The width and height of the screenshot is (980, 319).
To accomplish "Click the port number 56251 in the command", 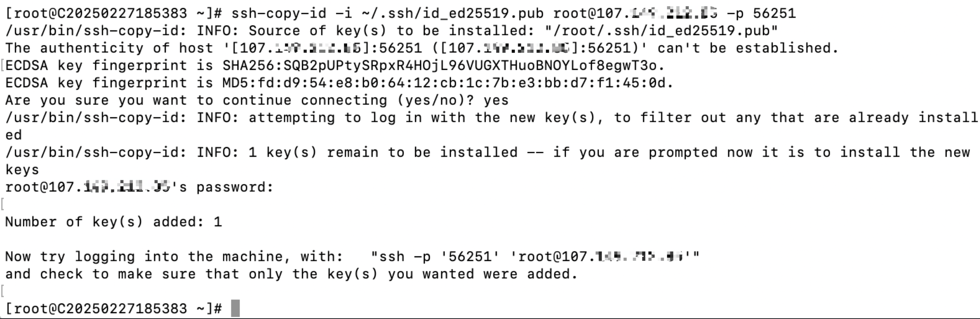I will click(774, 14).
